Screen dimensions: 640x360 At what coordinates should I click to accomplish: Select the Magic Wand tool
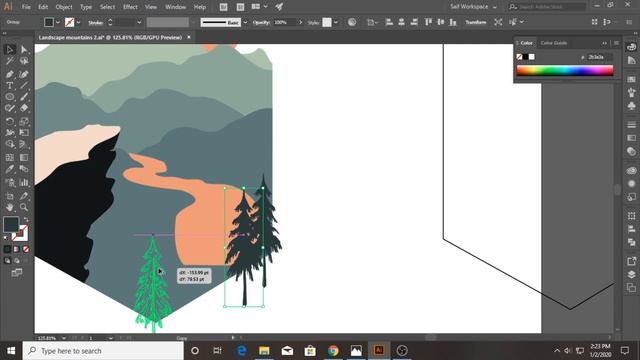(x=10, y=61)
